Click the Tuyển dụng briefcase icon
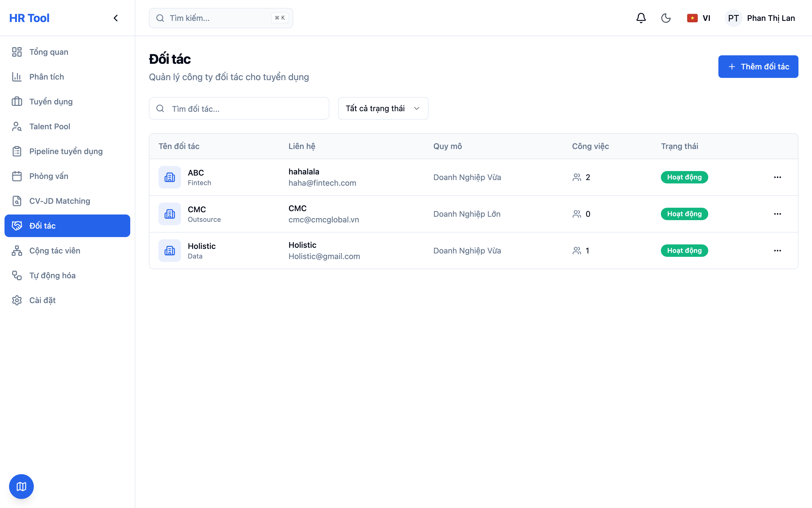812x508 pixels. pos(17,102)
